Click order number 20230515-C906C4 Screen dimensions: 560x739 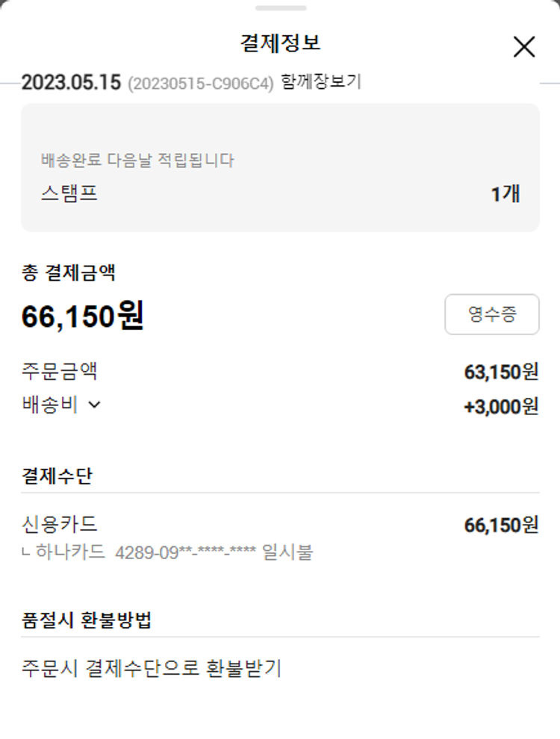click(x=201, y=84)
